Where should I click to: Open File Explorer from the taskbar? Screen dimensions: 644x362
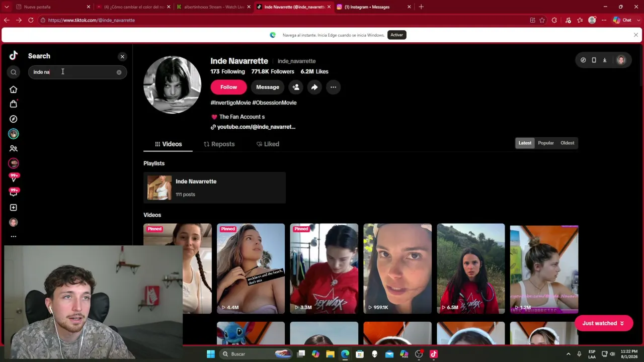pos(330,354)
